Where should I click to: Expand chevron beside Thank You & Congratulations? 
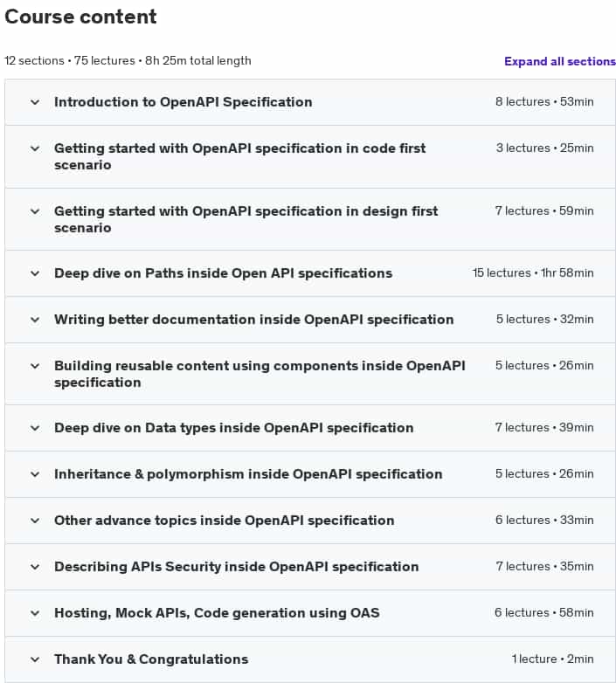coord(35,659)
